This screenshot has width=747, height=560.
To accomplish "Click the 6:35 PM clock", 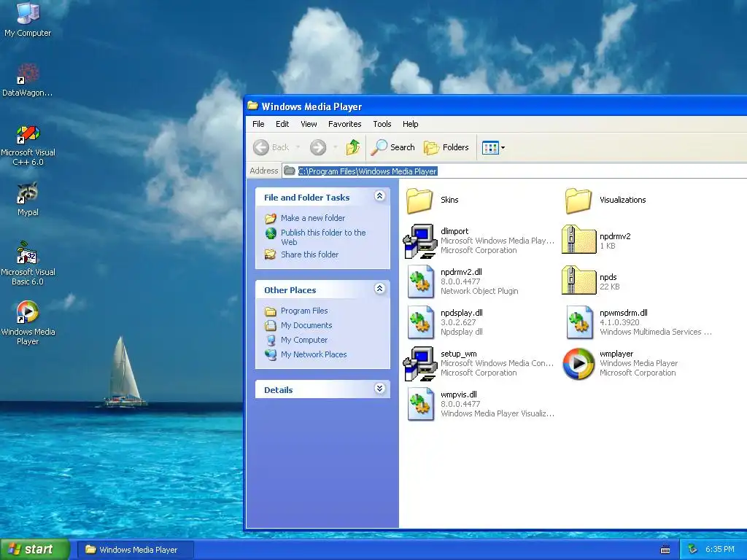I will [720, 550].
